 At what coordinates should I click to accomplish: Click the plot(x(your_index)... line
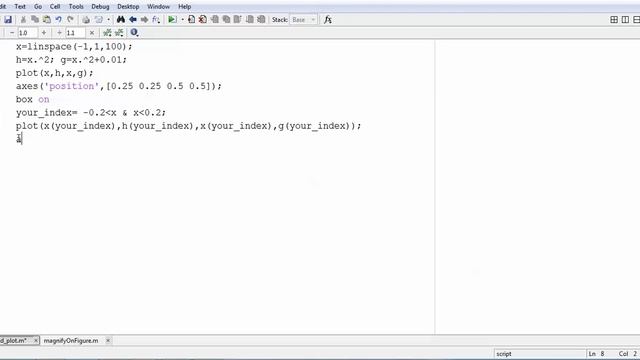(188, 126)
